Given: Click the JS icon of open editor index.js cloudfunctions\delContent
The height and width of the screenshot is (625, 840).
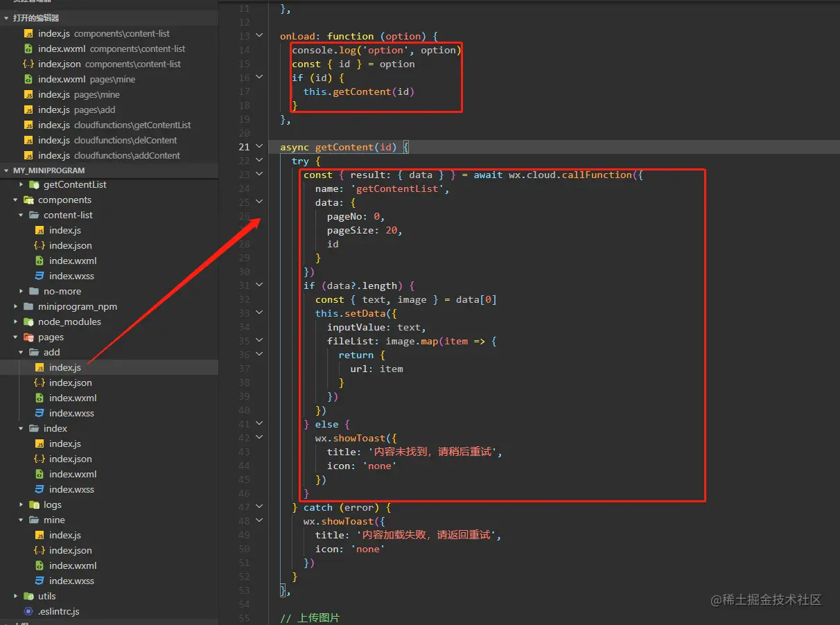Looking at the screenshot, I should (28, 140).
